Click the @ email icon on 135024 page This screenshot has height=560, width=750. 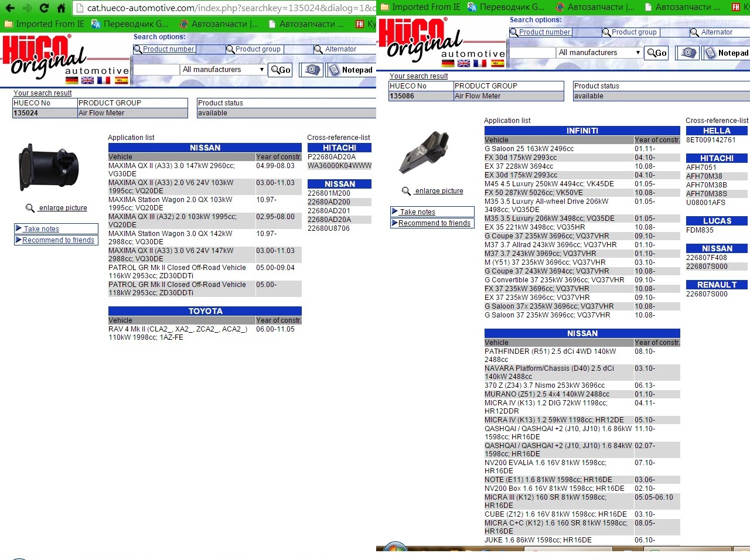[312, 70]
